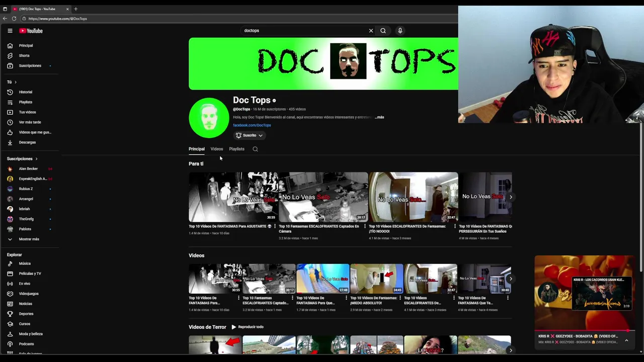Select the Playlists channel tab
The height and width of the screenshot is (362, 644).
[x=236, y=149]
